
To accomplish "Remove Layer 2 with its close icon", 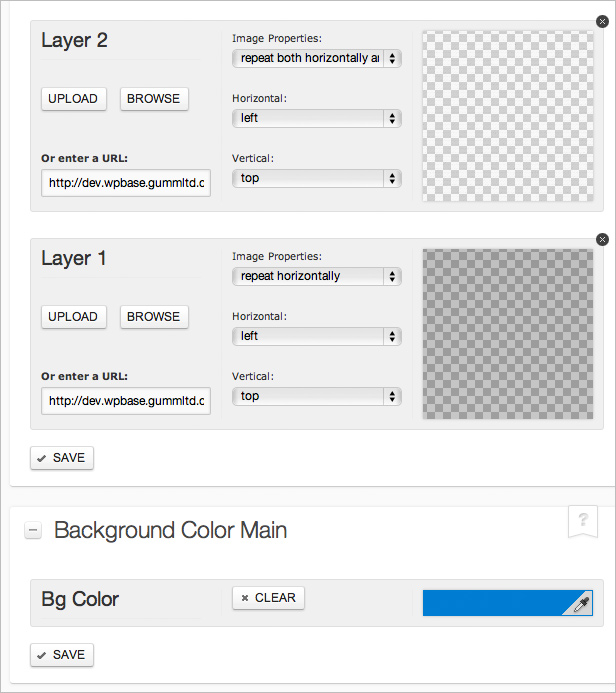I will pyautogui.click(x=602, y=22).
